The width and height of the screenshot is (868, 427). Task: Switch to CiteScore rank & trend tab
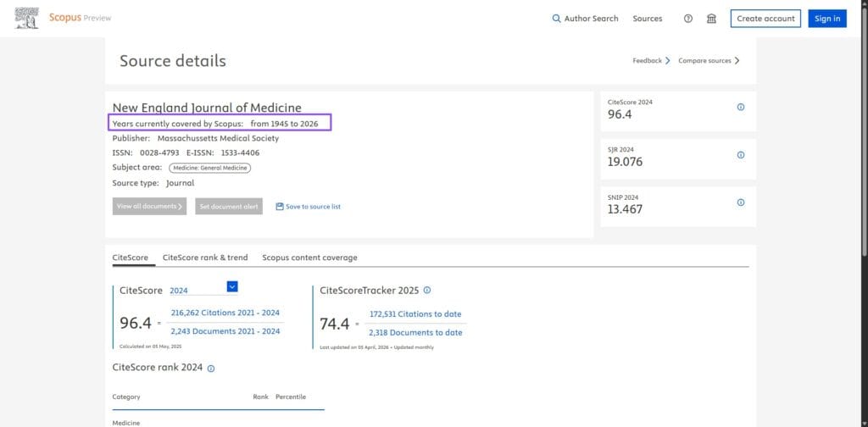(205, 258)
